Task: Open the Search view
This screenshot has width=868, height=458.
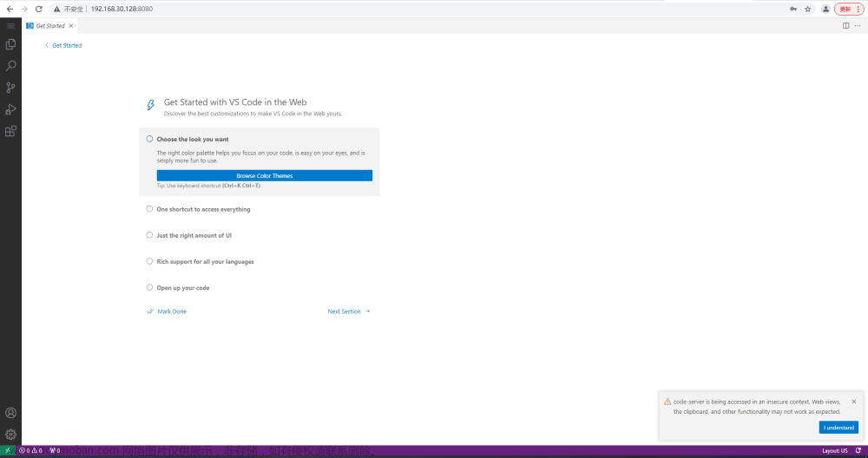Action: pos(10,66)
